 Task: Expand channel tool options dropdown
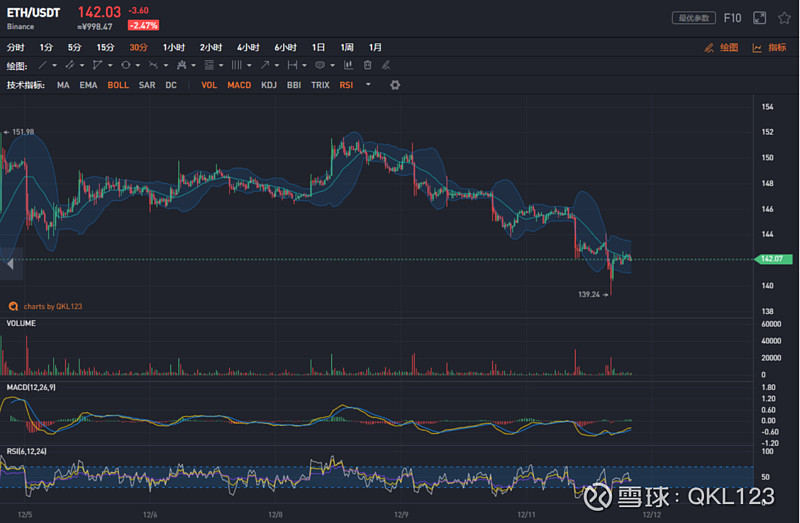(82, 65)
